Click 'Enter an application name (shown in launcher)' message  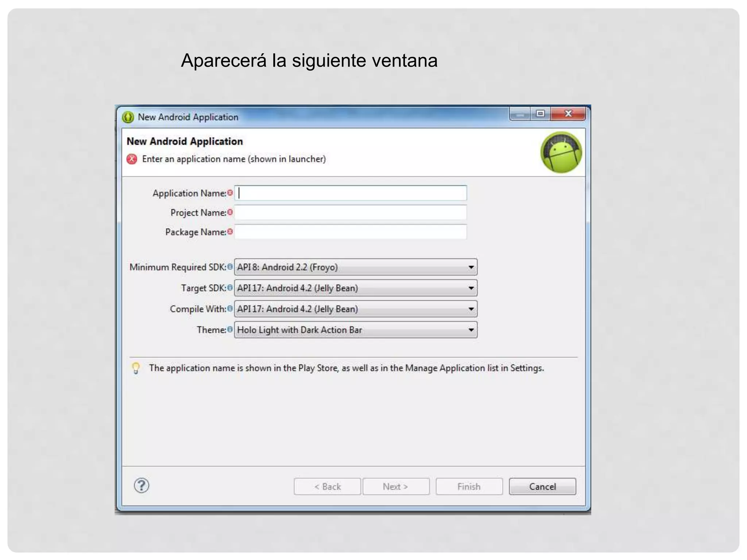click(x=234, y=159)
